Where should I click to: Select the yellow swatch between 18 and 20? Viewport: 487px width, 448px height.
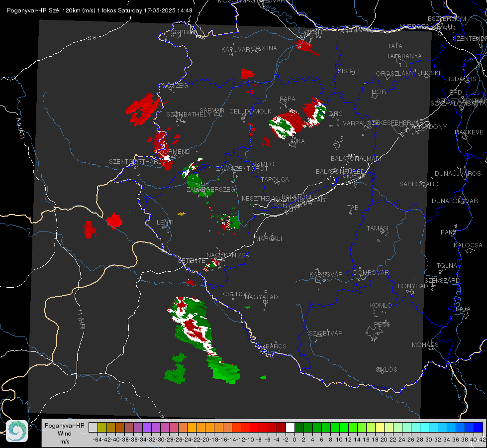(380, 428)
